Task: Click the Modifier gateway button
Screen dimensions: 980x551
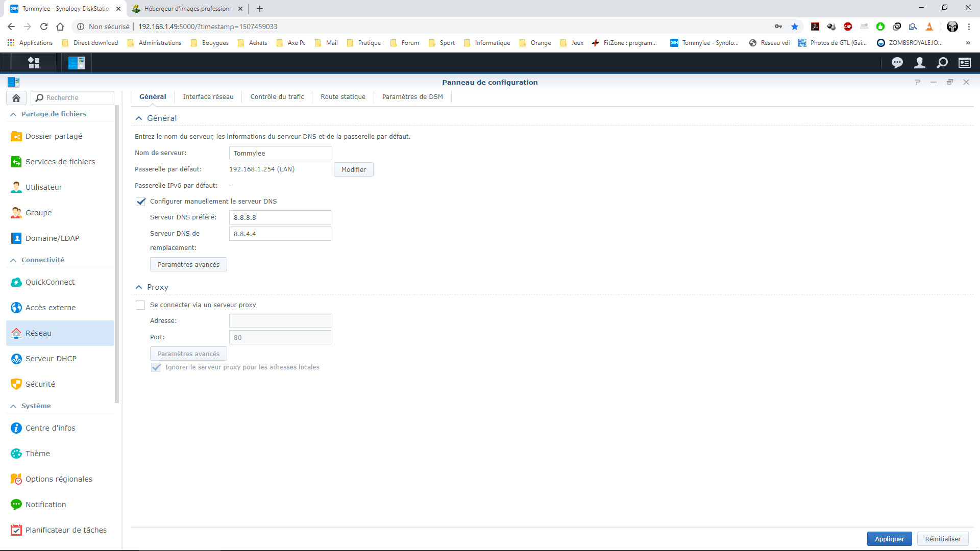Action: 353,169
